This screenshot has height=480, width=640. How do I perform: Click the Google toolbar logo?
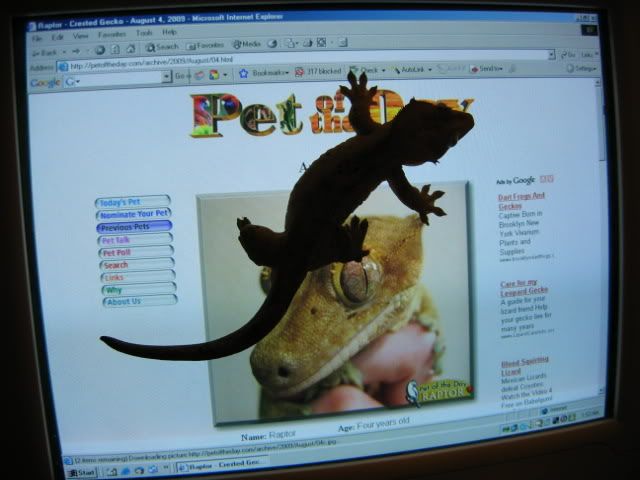coord(45,83)
